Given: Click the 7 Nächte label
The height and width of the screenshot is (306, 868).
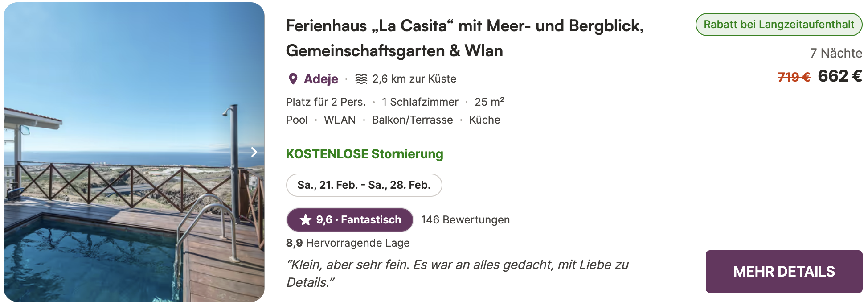Looking at the screenshot, I should click(x=835, y=53).
